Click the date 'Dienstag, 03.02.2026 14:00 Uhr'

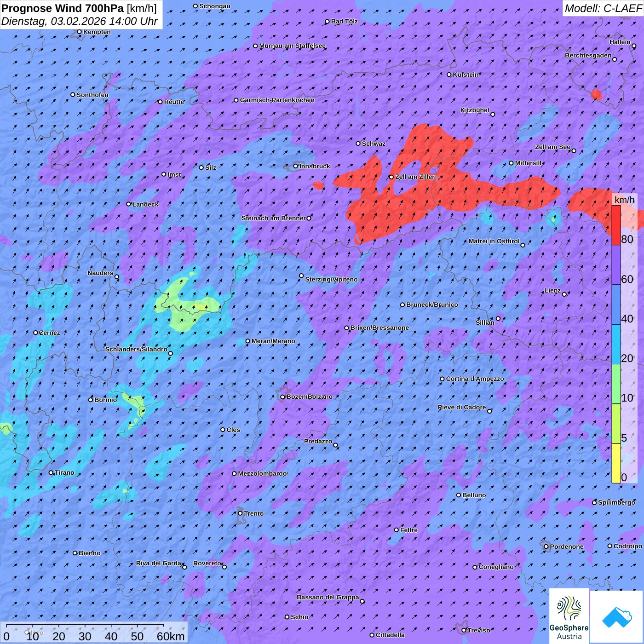tap(80, 21)
